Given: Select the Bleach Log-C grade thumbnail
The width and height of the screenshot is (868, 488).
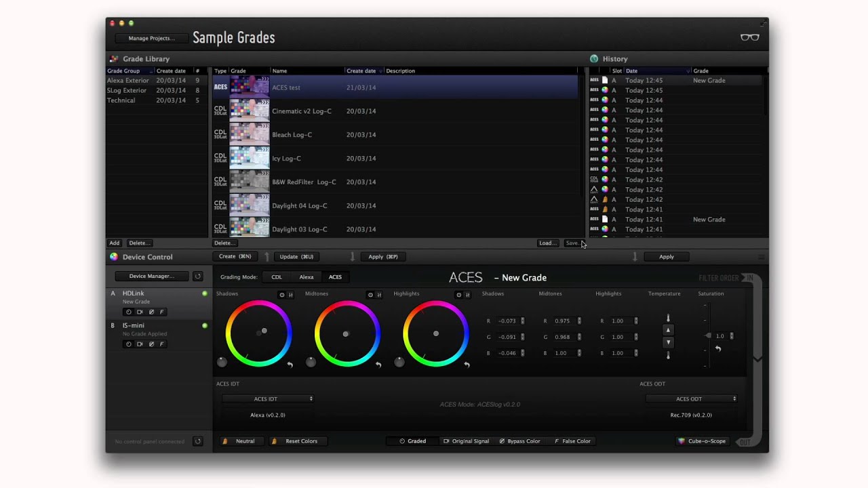Looking at the screenshot, I should coord(250,134).
